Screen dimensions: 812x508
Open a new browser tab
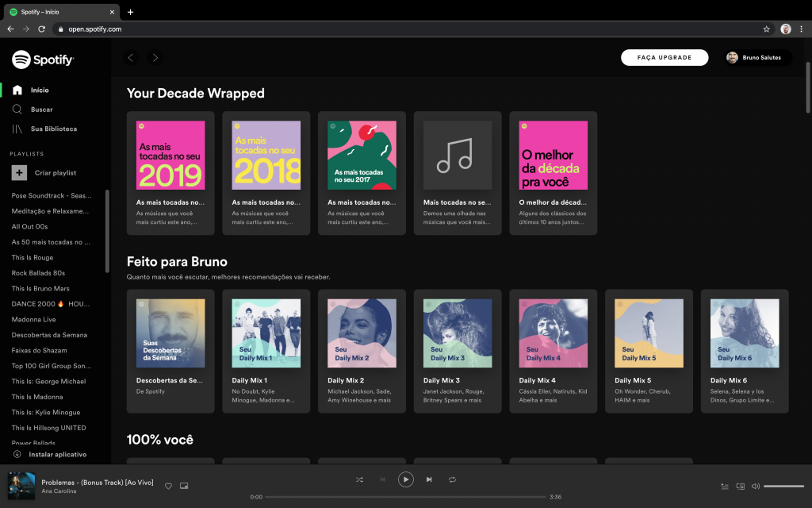tap(131, 12)
